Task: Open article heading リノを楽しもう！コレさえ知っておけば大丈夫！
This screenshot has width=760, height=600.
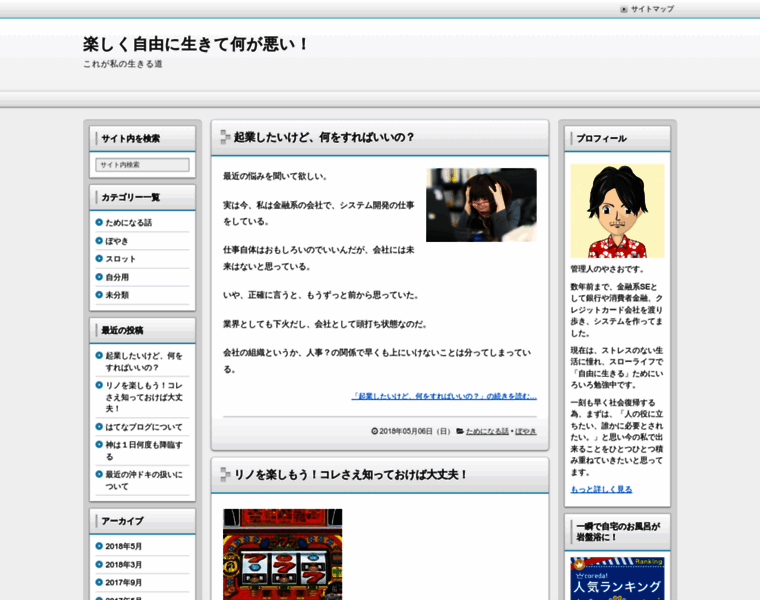Action: coord(350,474)
